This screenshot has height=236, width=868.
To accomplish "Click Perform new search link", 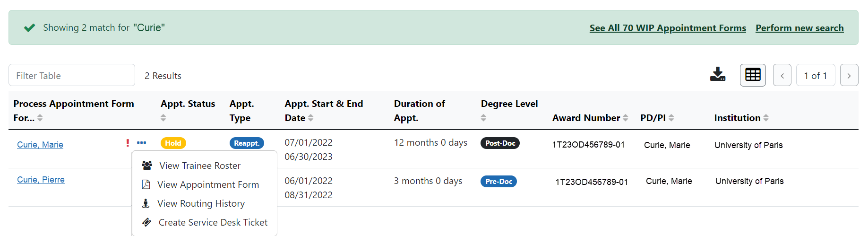I will click(799, 28).
